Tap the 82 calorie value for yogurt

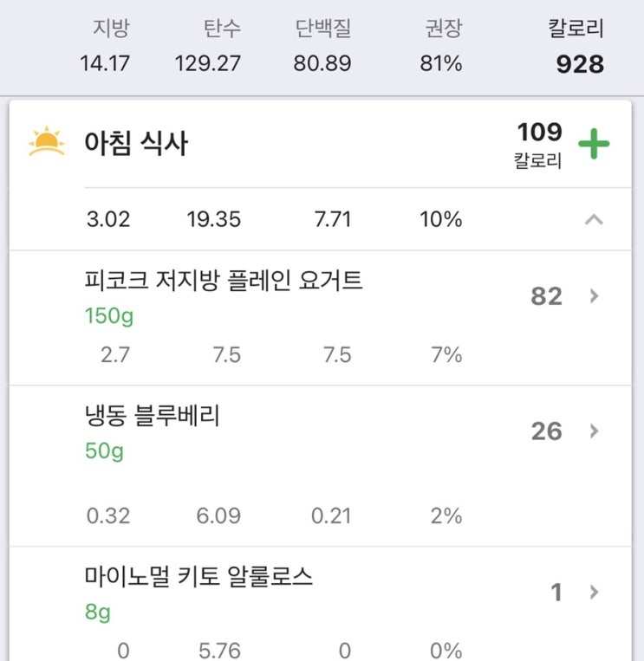pyautogui.click(x=546, y=296)
